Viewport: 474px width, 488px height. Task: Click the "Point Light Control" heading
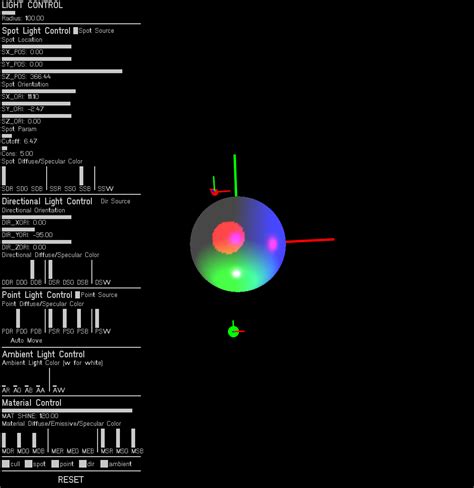[37, 295]
